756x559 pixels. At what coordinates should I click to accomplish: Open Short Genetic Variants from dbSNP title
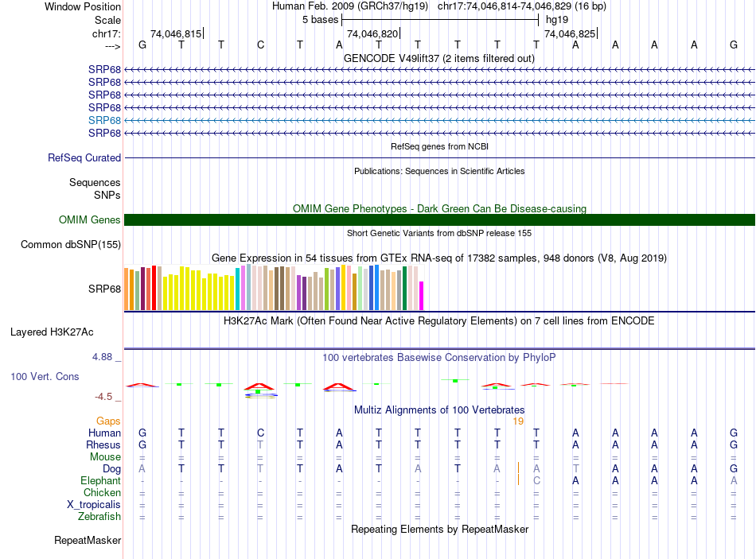(439, 233)
